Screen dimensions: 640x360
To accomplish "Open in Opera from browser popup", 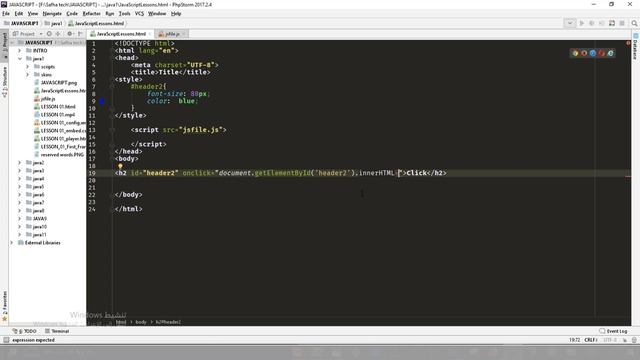I will (x=602, y=53).
